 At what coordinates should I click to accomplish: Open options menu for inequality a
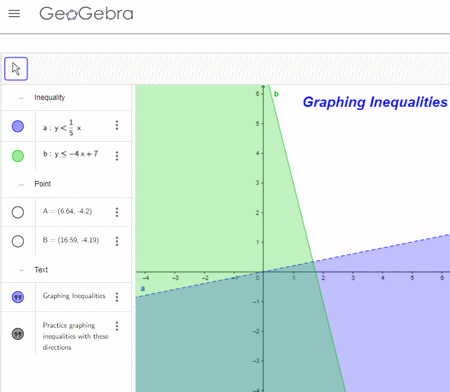(117, 125)
